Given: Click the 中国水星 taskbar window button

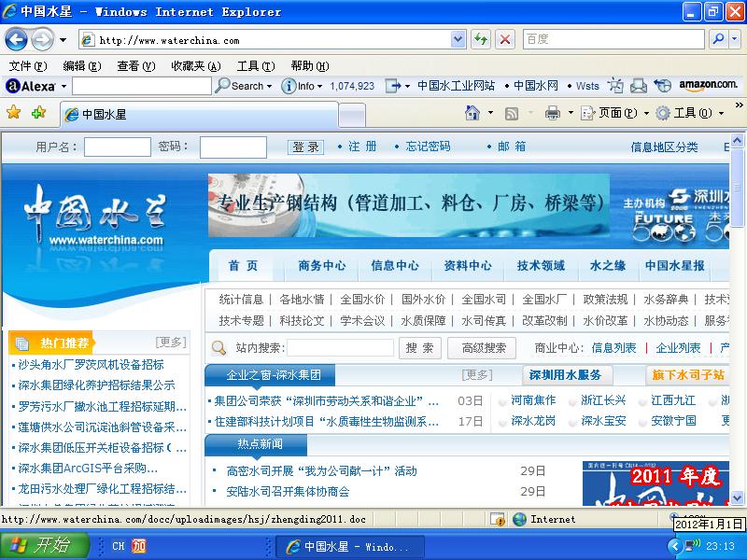Looking at the screenshot, I should (x=348, y=546).
